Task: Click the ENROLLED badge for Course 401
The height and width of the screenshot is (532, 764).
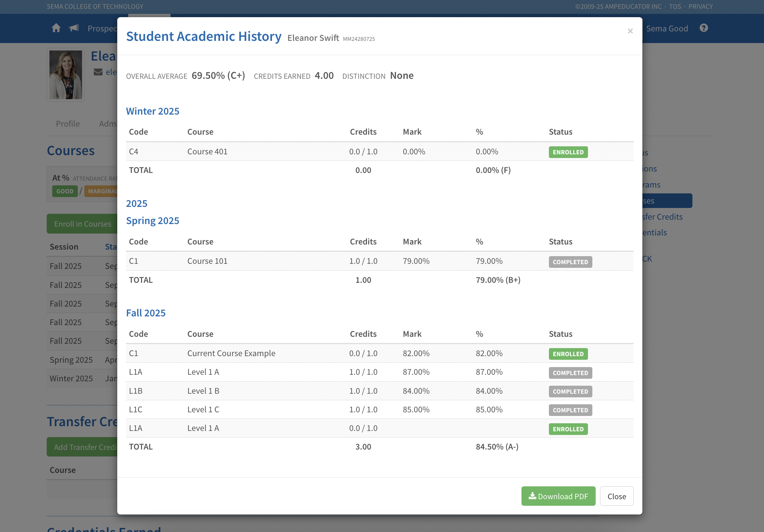Action: (x=568, y=152)
